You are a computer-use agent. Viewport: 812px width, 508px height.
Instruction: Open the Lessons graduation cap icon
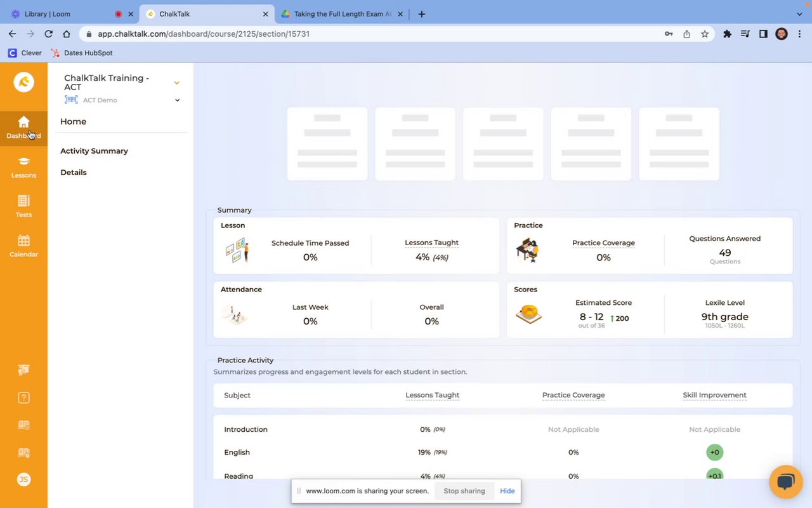[x=23, y=161]
